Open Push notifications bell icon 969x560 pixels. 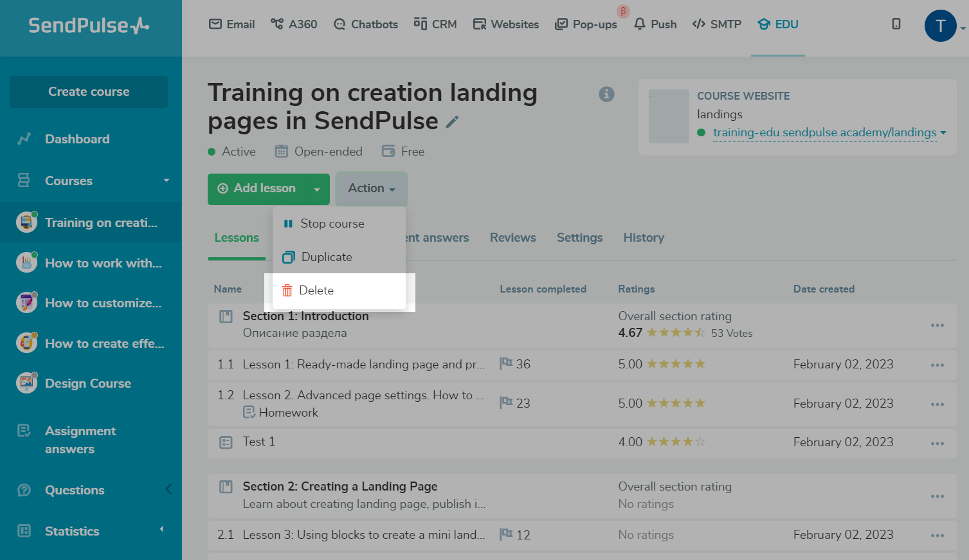point(640,24)
